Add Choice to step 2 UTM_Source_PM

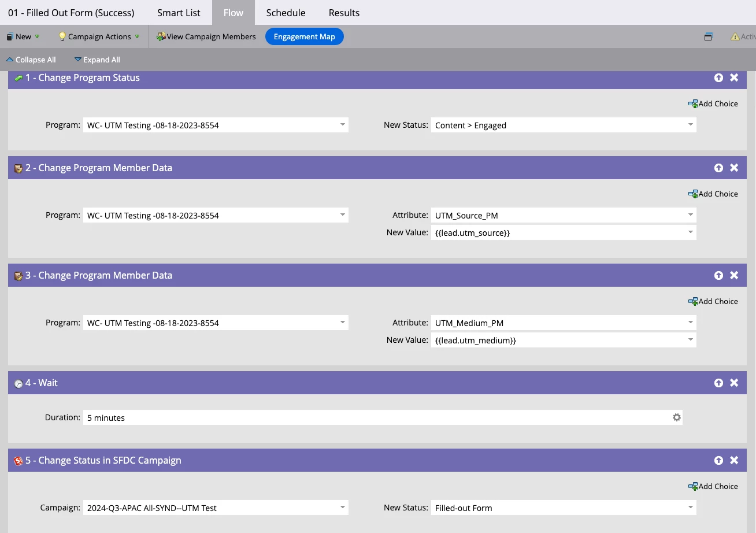[713, 194]
